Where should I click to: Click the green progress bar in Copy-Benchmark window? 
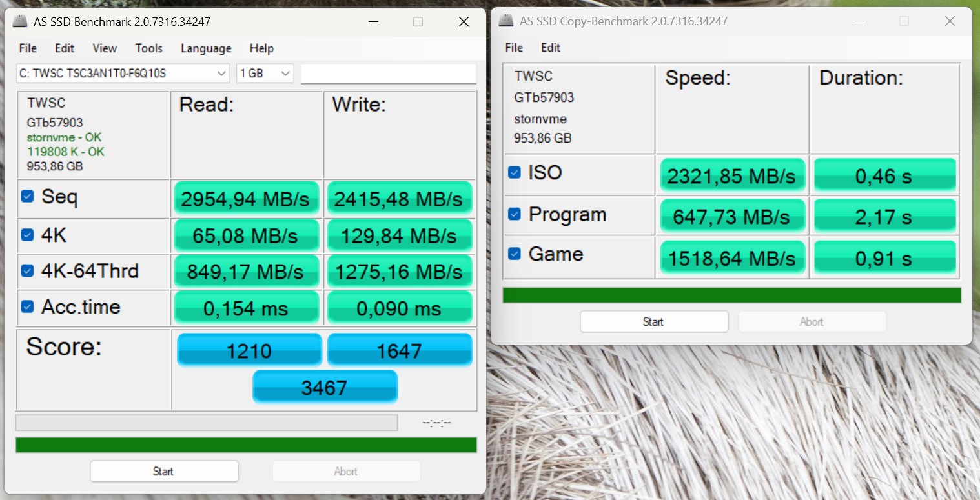coord(732,295)
